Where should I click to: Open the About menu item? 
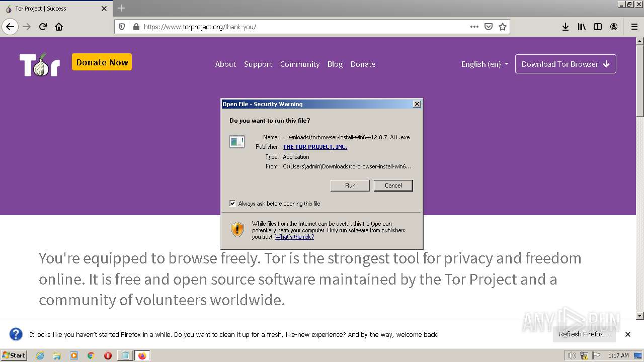tap(225, 64)
